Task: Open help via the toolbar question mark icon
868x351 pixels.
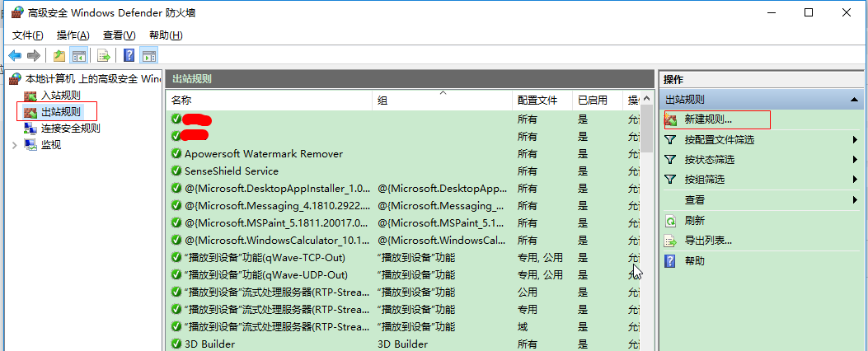Action: click(x=129, y=55)
